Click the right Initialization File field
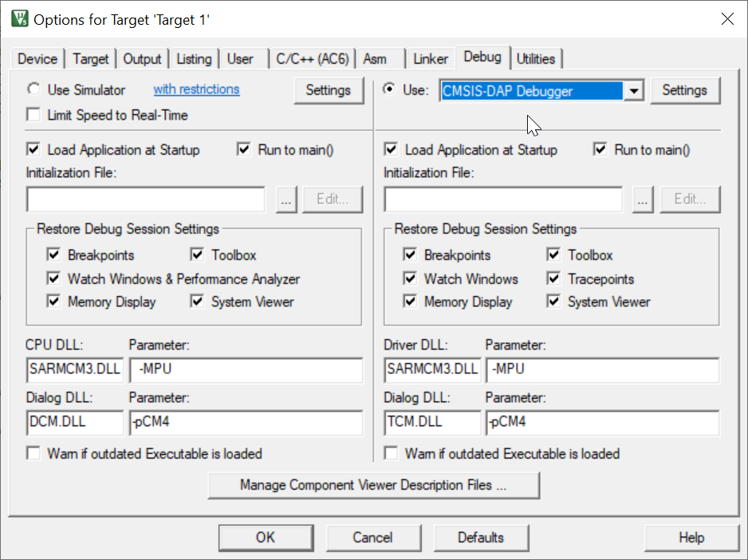Image resolution: width=748 pixels, height=560 pixels. click(x=502, y=199)
